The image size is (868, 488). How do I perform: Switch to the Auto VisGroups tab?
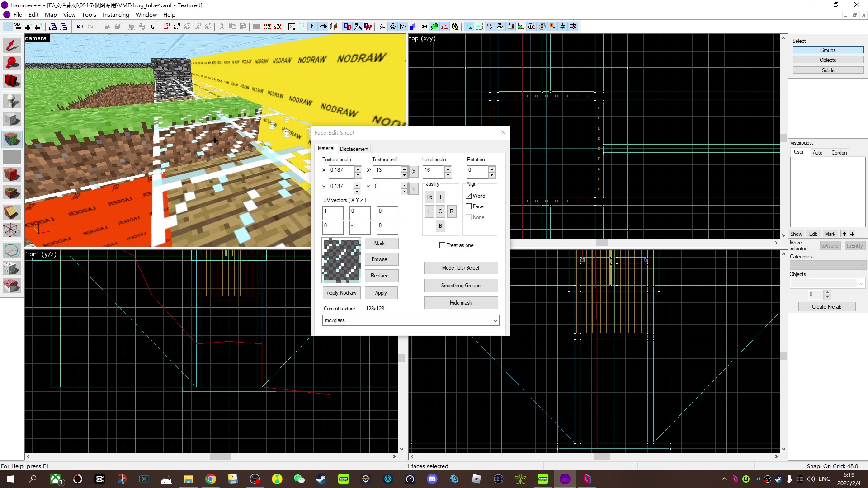(817, 153)
